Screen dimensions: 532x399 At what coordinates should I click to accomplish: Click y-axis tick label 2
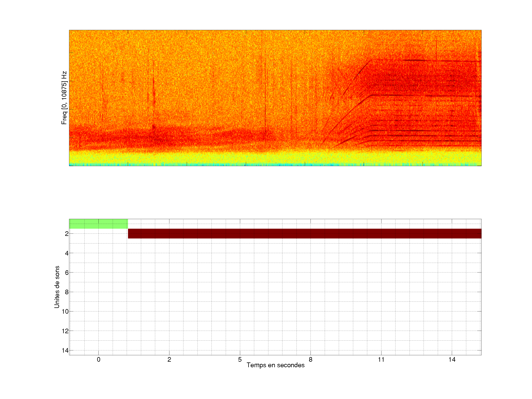coord(67,234)
